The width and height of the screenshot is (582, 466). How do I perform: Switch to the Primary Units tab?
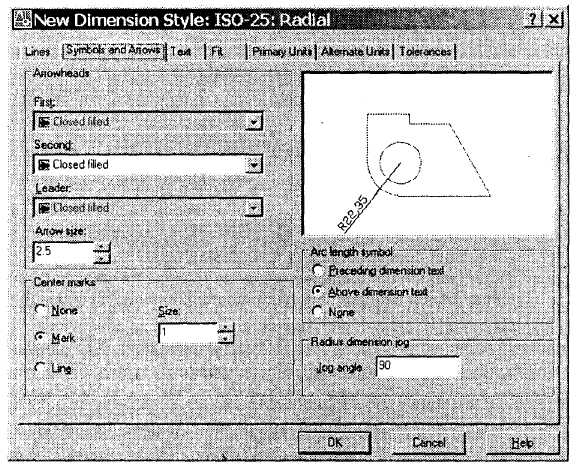282,52
